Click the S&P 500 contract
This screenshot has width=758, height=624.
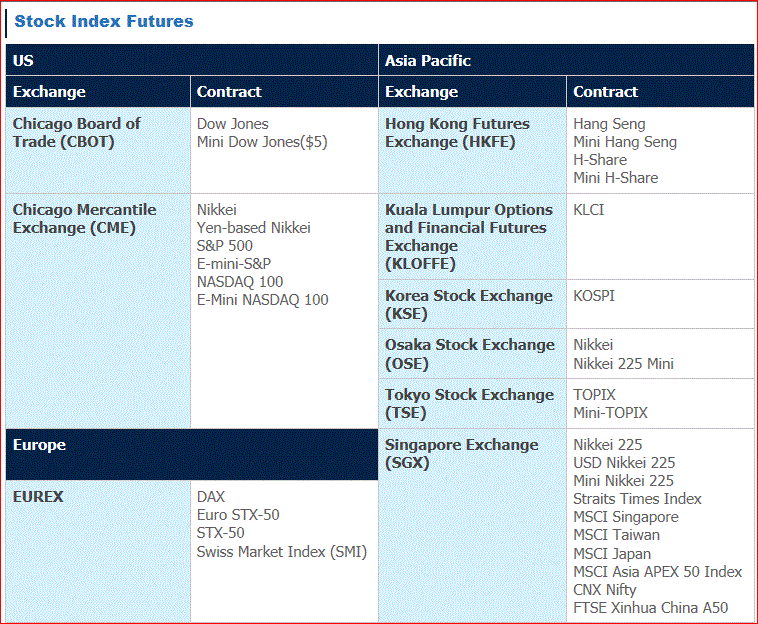(225, 246)
